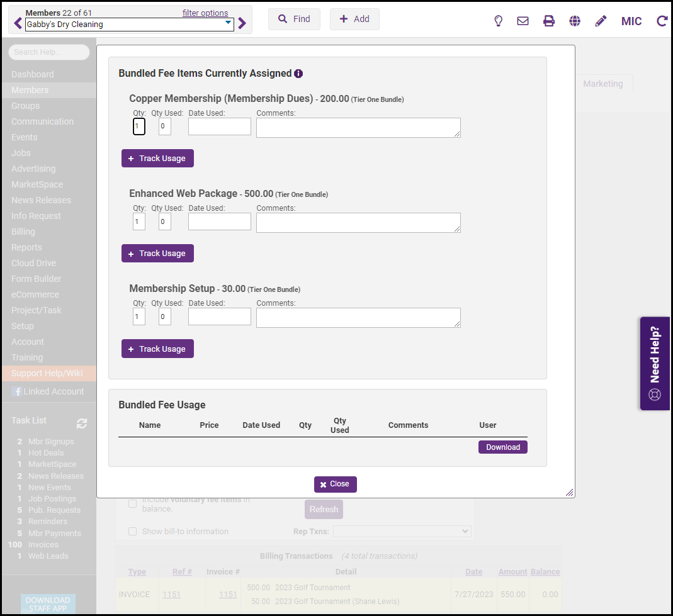Image resolution: width=673 pixels, height=616 pixels.
Task: Click the printer icon in top toolbar
Action: pos(549,21)
